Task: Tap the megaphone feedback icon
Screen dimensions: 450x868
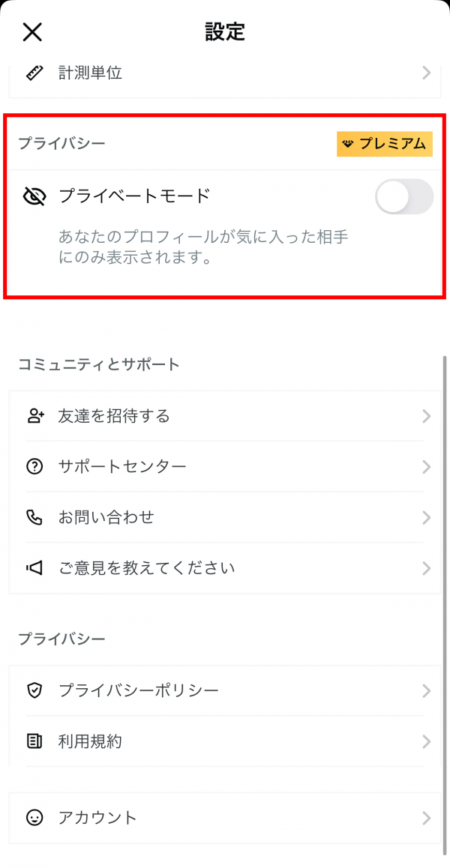Action: click(x=34, y=568)
